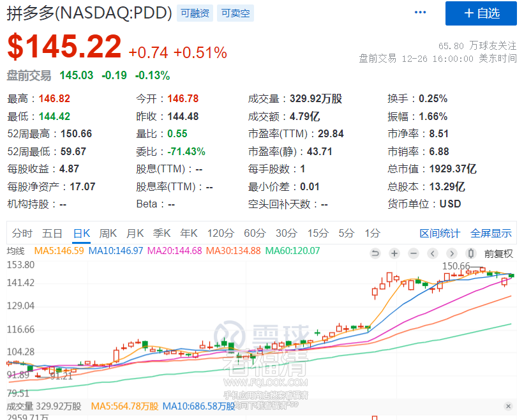Switch to the 120分 chart tab
The image size is (531, 420).
221,234
